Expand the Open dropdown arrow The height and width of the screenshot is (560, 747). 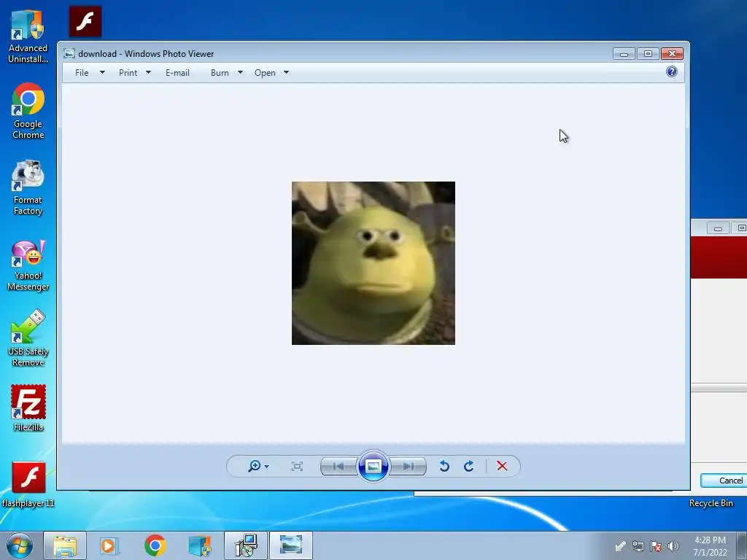point(286,72)
